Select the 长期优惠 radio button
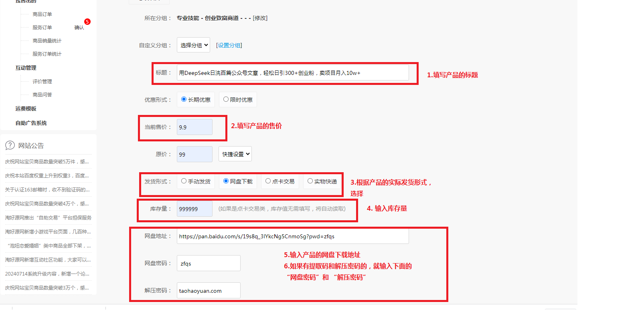This screenshot has height=320, width=644. pos(184,99)
